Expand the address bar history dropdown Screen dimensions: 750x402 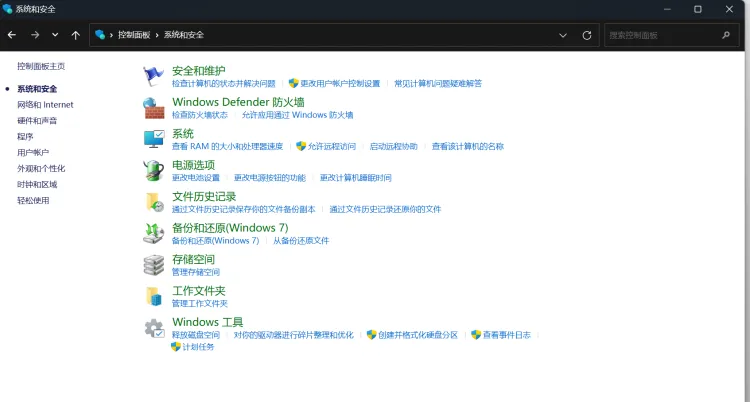[x=563, y=35]
